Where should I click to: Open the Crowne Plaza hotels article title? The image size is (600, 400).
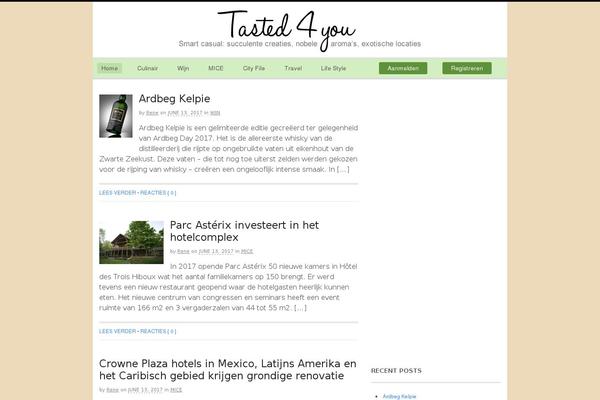tap(228, 369)
